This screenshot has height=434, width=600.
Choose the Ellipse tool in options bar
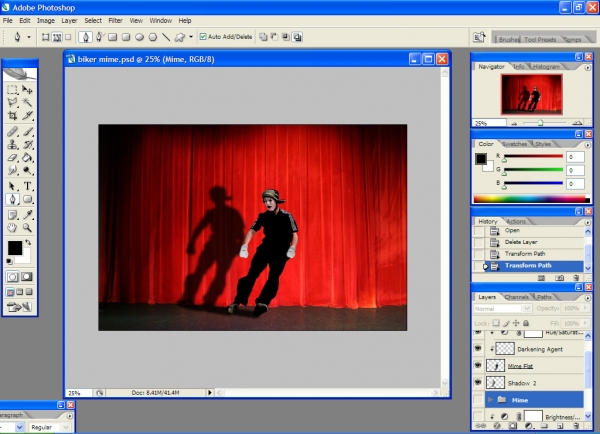[140, 37]
